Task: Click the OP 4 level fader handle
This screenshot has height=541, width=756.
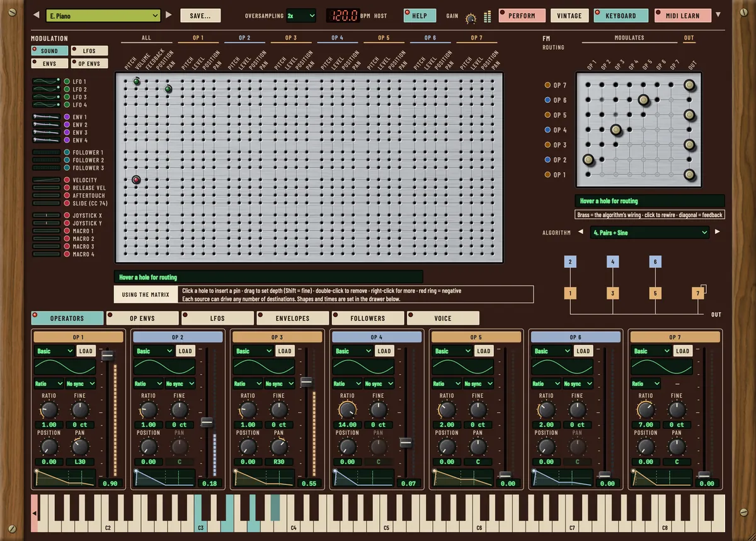Action: tap(406, 443)
